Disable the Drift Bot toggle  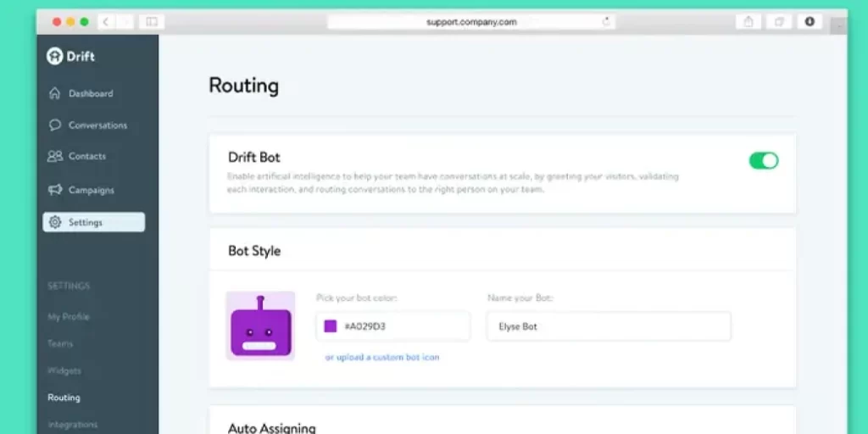pos(763,160)
